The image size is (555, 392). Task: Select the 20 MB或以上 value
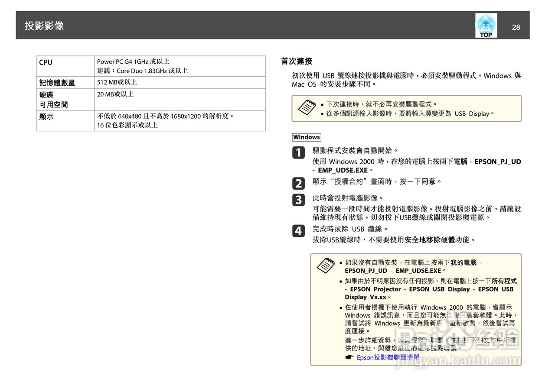(115, 94)
